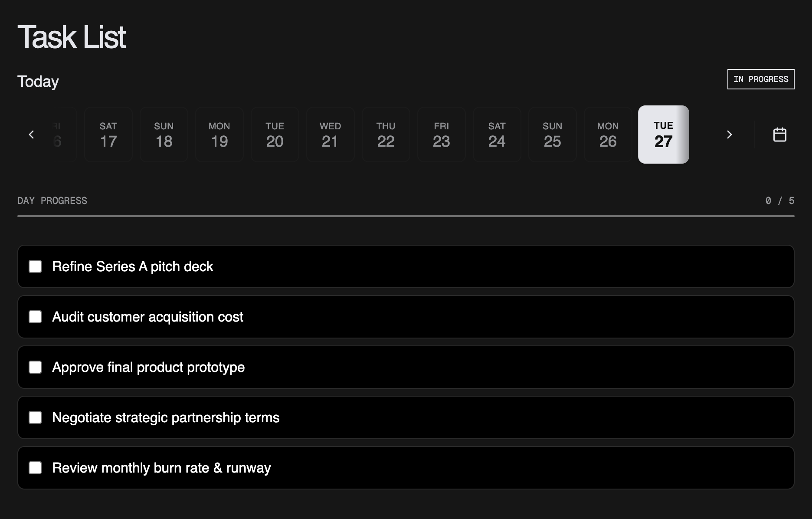The width and height of the screenshot is (812, 519).
Task: Choose Monday the 26th
Action: click(608, 135)
